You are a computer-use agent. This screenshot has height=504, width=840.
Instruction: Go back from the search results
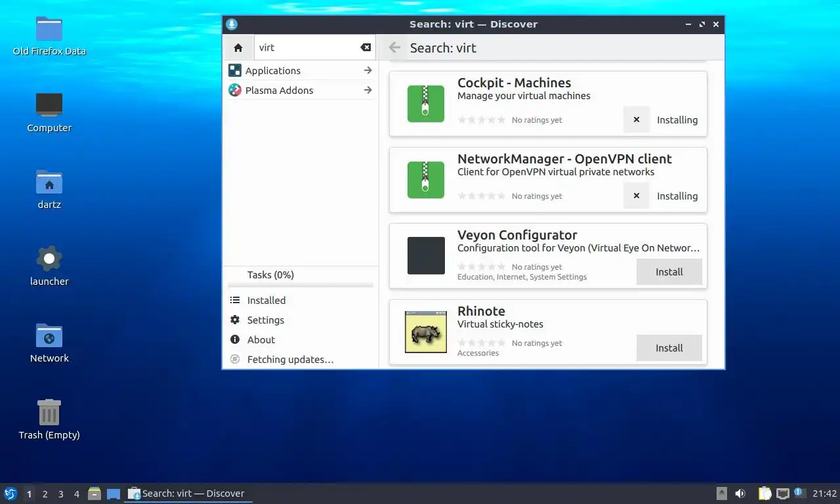(x=394, y=47)
